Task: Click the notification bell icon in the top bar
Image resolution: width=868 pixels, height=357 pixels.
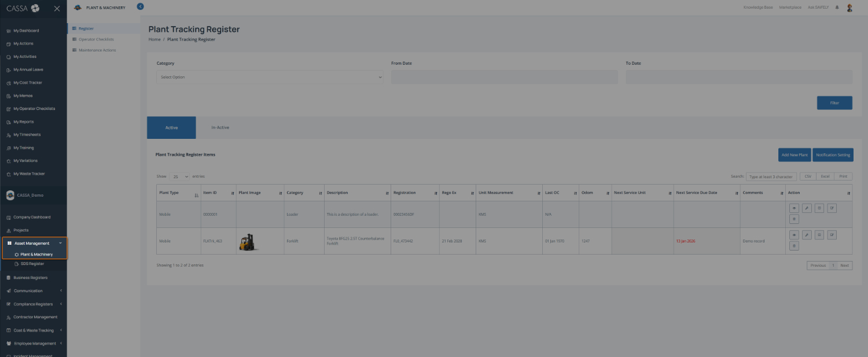Action: point(837,8)
